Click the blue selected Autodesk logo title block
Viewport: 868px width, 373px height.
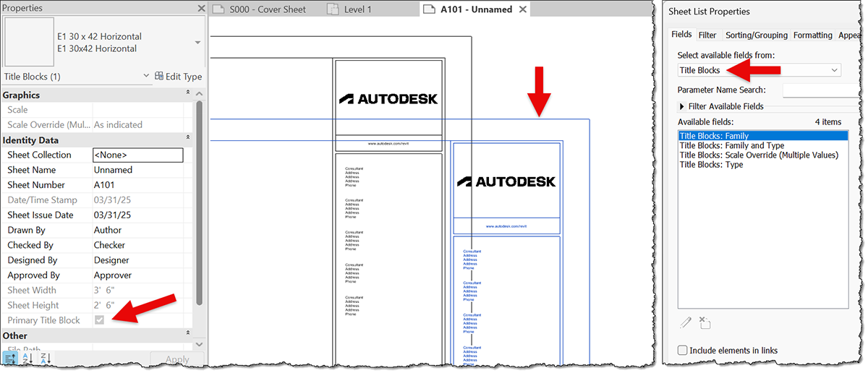506,181
